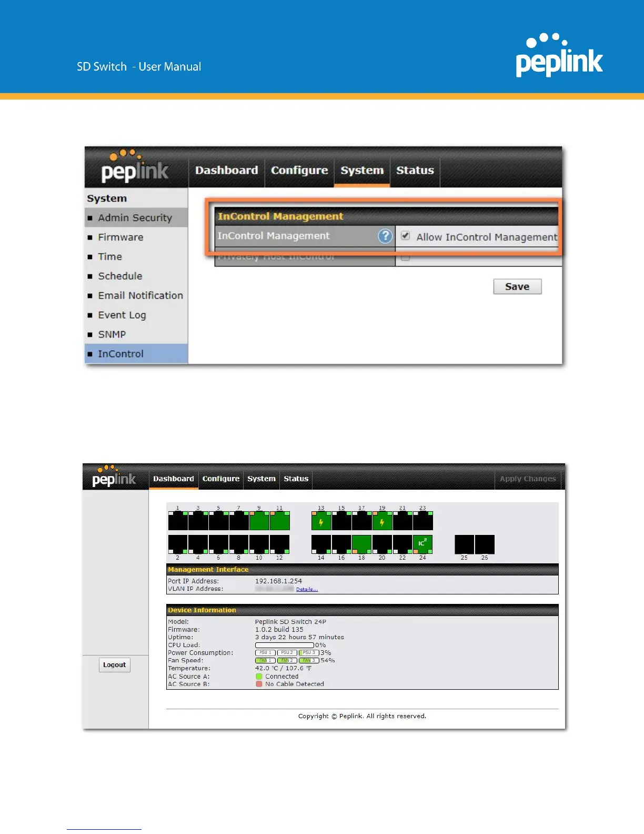Open Firmware in the System sidebar
This screenshot has width=644, height=834.
click(x=136, y=237)
